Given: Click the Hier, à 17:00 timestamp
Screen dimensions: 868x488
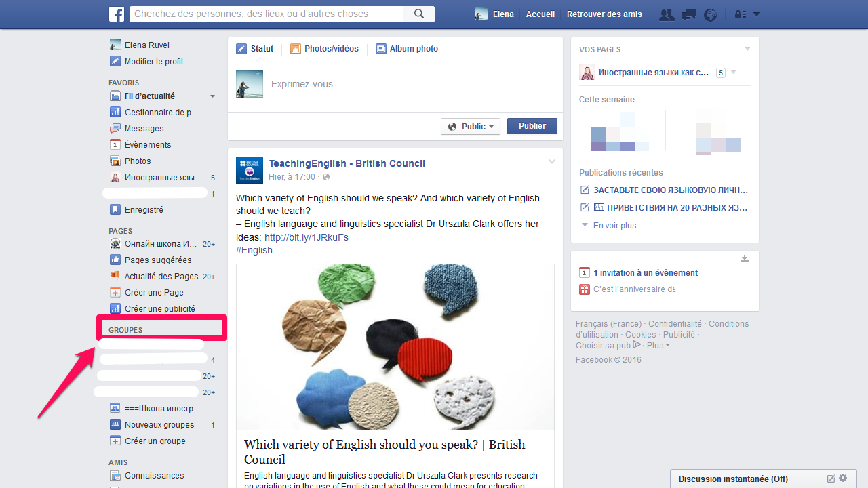Looking at the screenshot, I should pos(292,177).
